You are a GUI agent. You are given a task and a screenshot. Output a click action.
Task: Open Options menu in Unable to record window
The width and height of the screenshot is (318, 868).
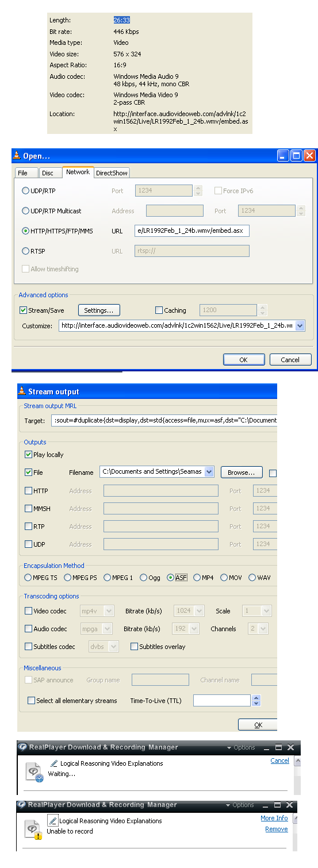coord(240,805)
